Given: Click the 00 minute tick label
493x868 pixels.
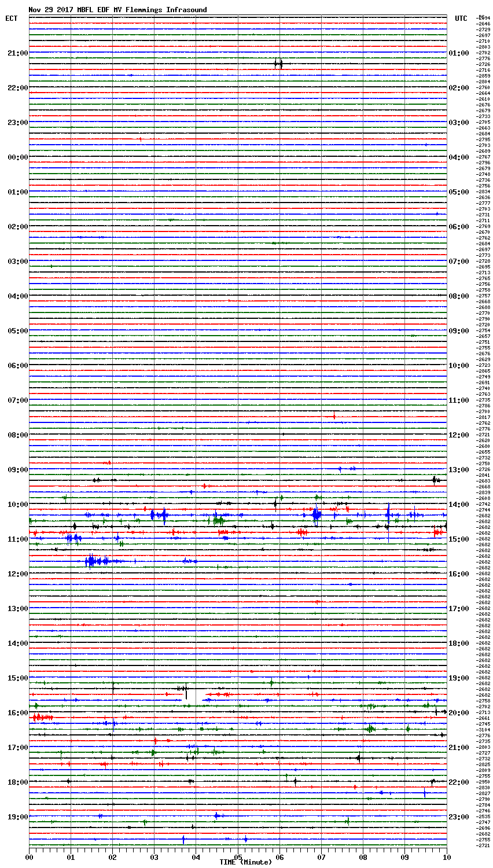Looking at the screenshot, I should pyautogui.click(x=29, y=857).
